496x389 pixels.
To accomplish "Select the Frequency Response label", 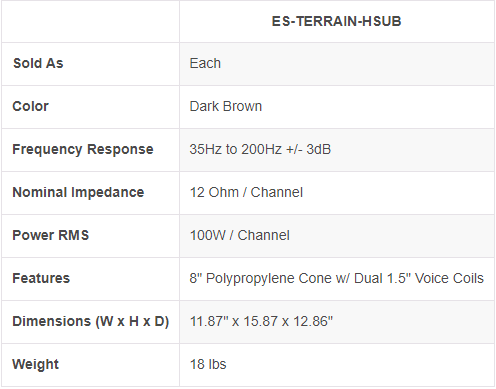I will [x=83, y=149].
